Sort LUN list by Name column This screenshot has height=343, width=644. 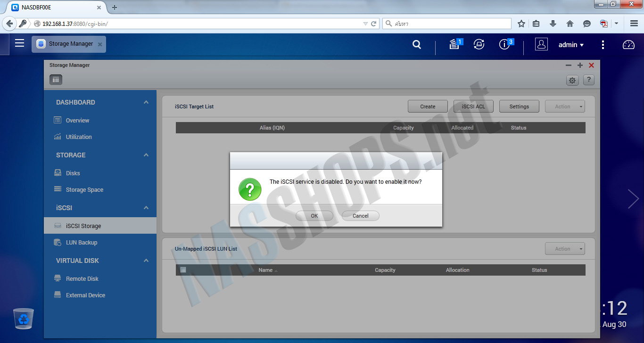[x=265, y=270]
